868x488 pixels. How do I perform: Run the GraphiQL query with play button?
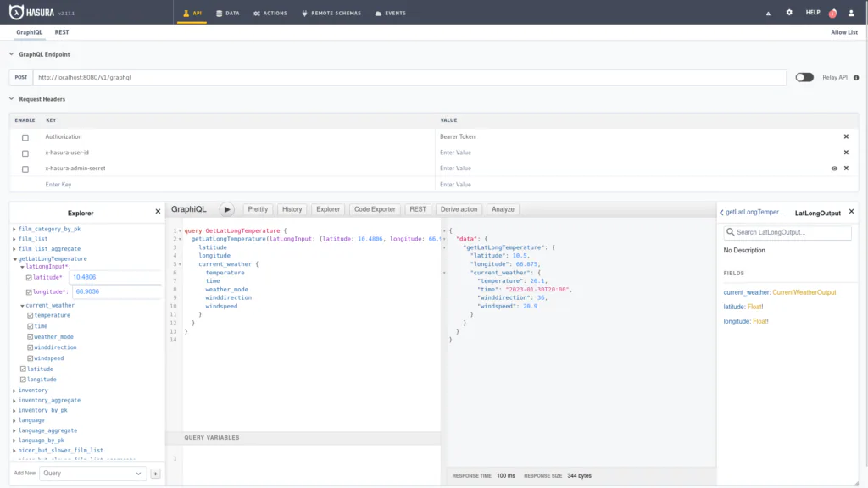pos(227,210)
